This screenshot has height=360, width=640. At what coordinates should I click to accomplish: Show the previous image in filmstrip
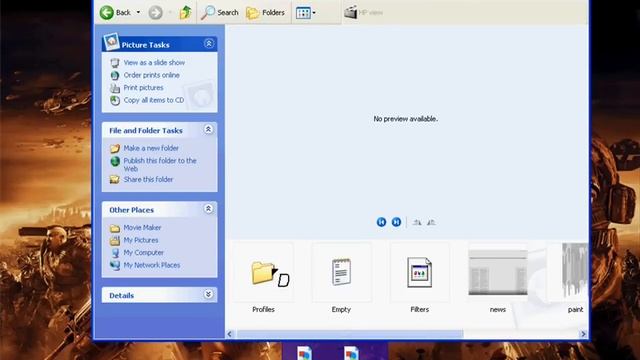[x=381, y=222]
